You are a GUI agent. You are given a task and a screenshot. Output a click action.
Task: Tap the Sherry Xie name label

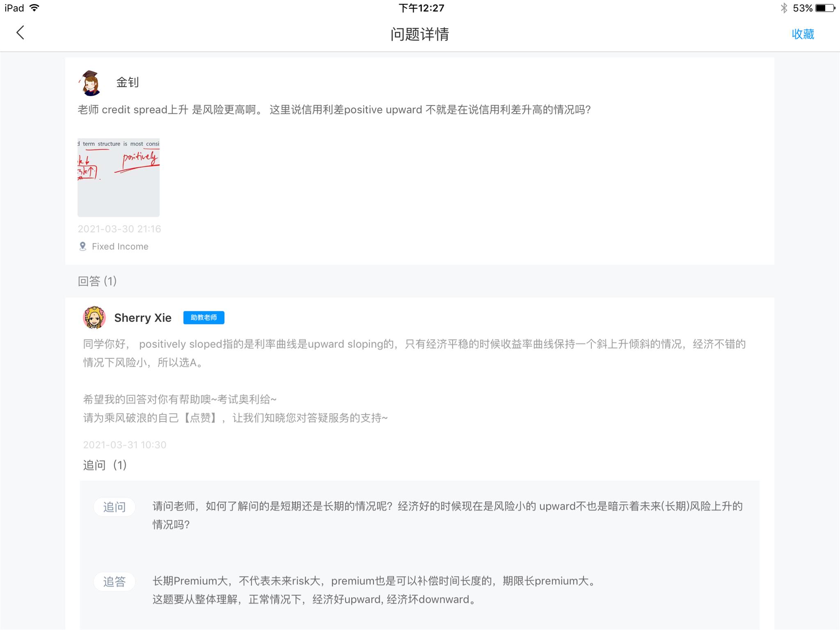click(143, 318)
